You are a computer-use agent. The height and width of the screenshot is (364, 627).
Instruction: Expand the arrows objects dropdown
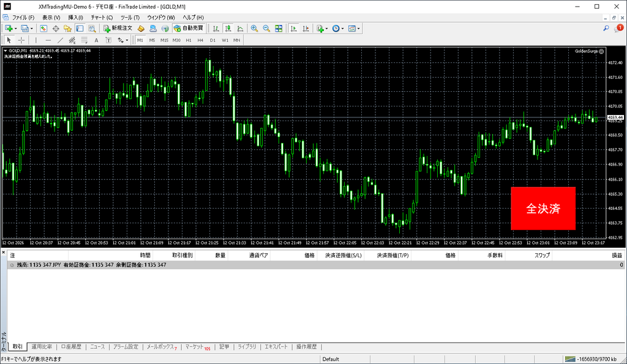click(x=127, y=40)
